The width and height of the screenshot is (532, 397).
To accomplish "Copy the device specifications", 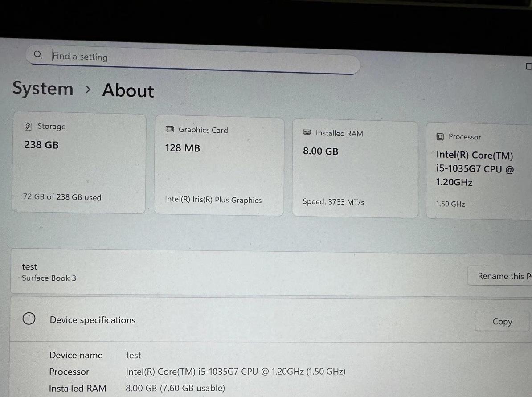I will 502,321.
